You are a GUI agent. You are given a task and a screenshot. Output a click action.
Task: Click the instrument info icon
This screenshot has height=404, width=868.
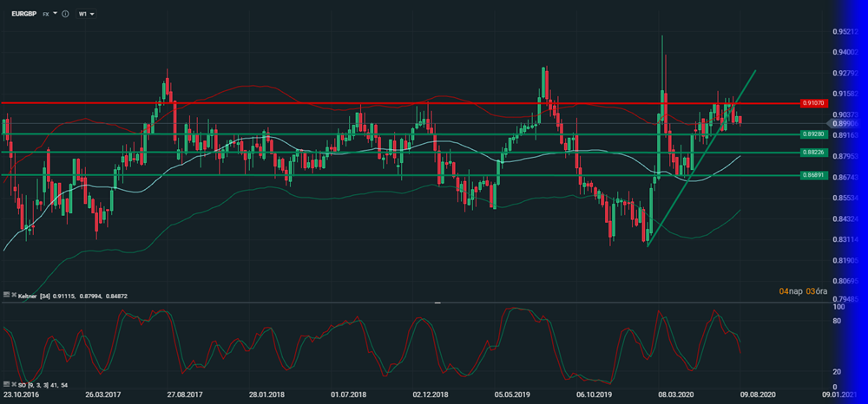coord(65,14)
